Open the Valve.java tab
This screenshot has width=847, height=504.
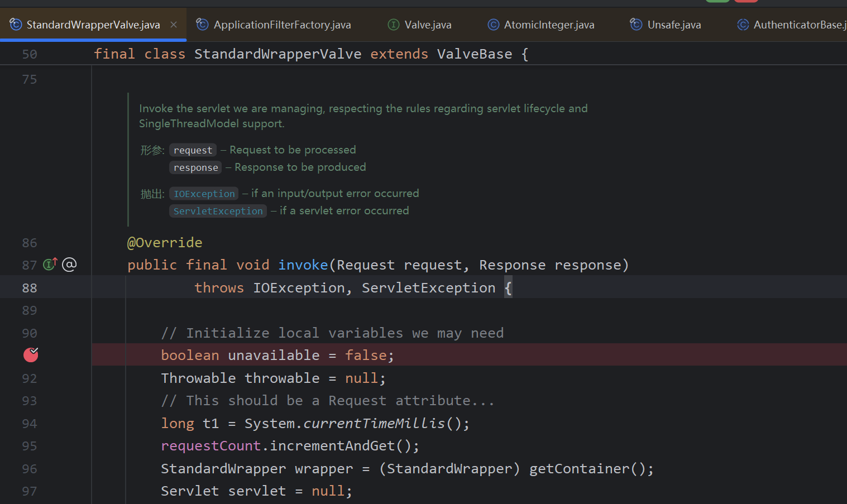pos(428,25)
